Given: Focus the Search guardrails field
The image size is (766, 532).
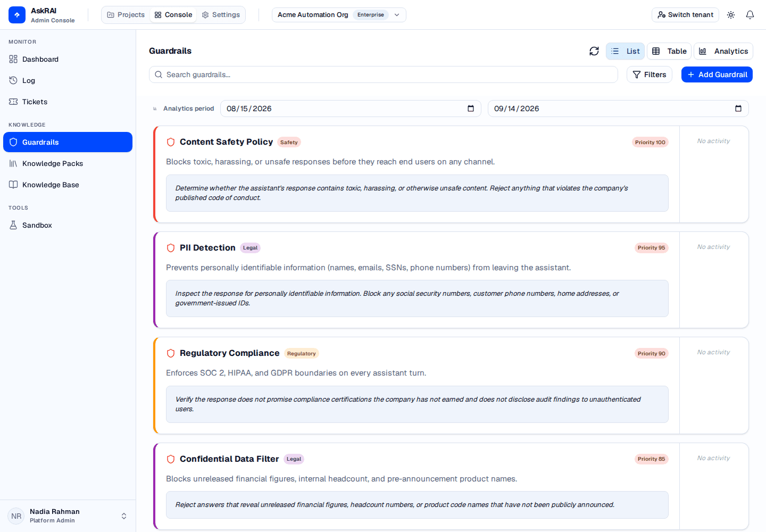Looking at the screenshot, I should [384, 74].
